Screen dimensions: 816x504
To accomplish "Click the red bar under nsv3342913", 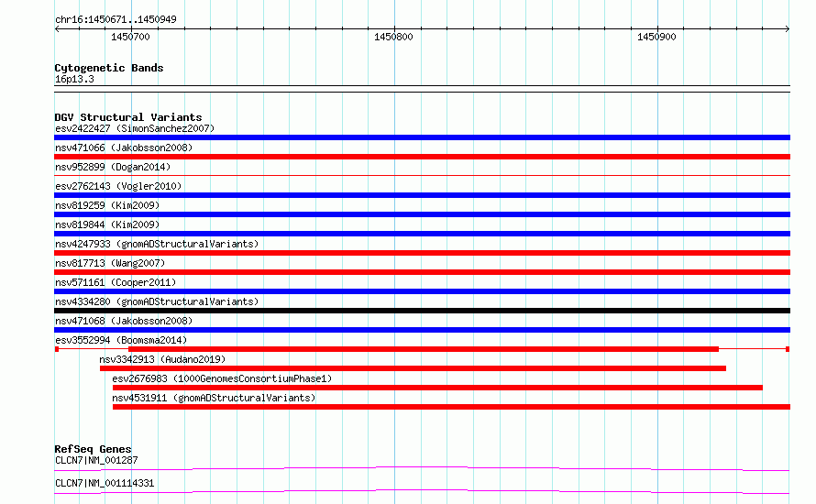I will [413, 368].
